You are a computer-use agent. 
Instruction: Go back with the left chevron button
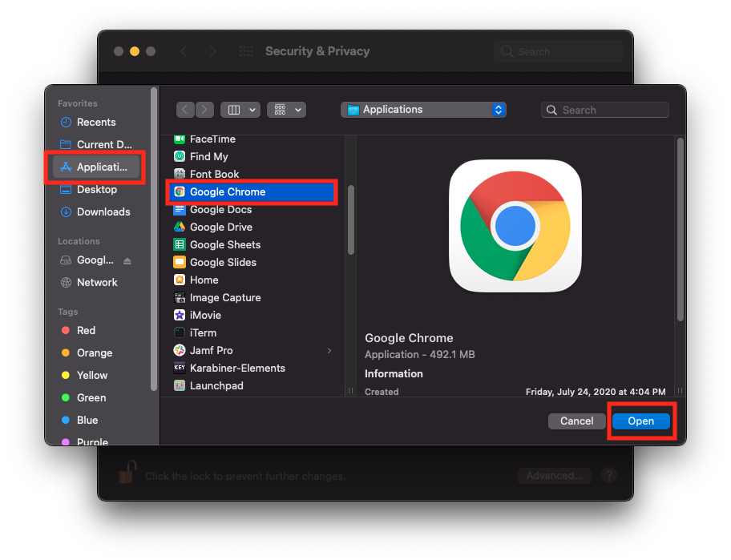pyautogui.click(x=185, y=110)
